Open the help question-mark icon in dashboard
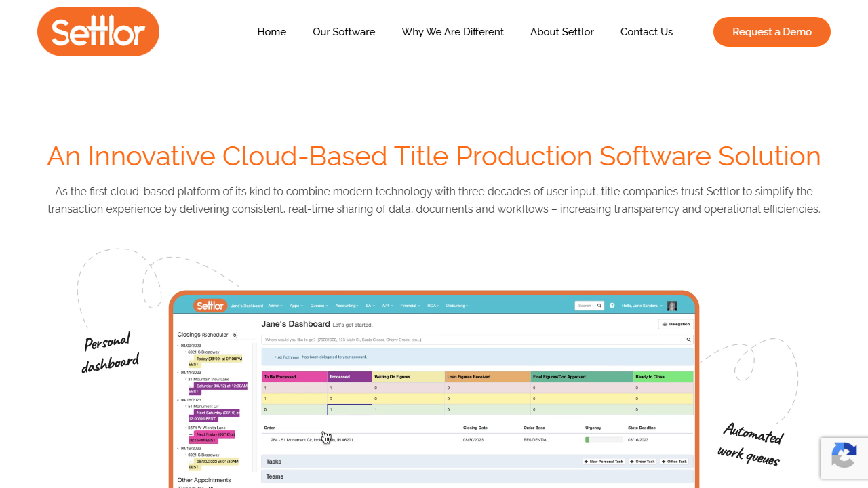Viewport: 868px width, 488px height. click(612, 306)
